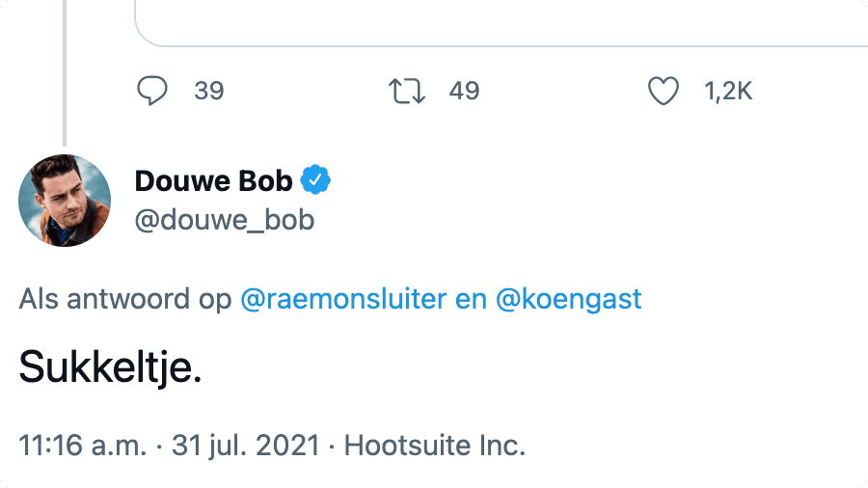Screen dimensions: 868x488
Task: Select the date 31 jul. 2021
Action: pyautogui.click(x=245, y=446)
